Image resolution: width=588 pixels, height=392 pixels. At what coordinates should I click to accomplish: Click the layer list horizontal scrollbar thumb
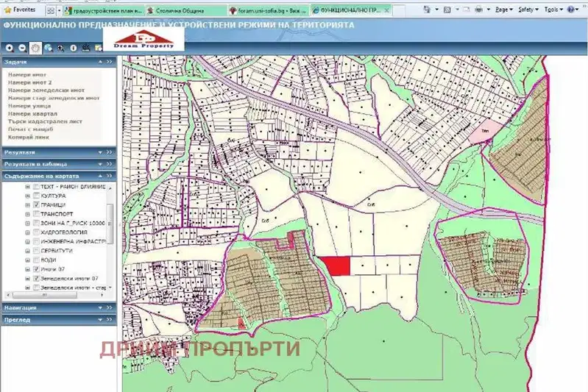tap(44, 295)
